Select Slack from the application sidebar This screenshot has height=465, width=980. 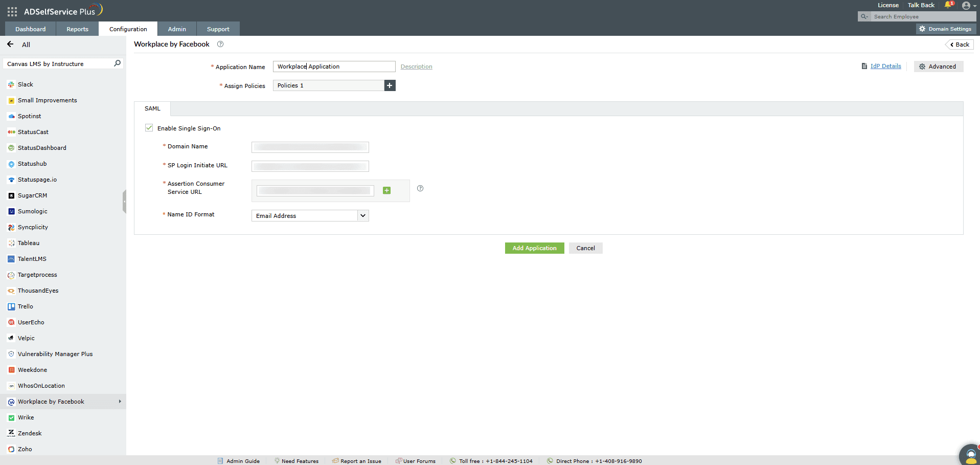(x=25, y=84)
